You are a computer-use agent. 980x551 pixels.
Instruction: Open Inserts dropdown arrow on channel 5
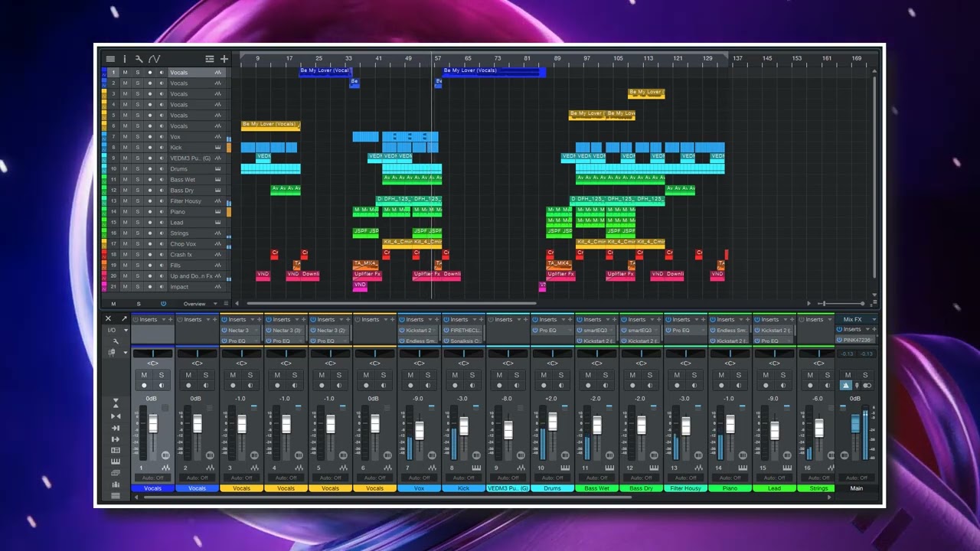click(x=340, y=319)
